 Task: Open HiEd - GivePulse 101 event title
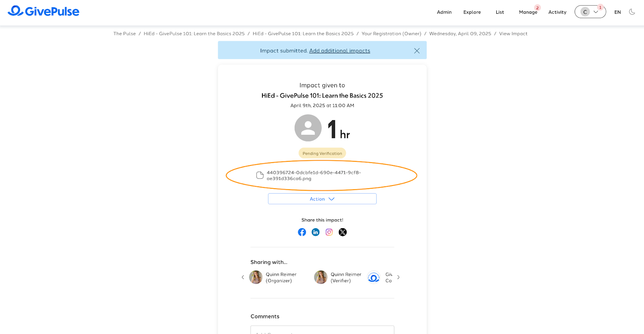[x=322, y=96]
